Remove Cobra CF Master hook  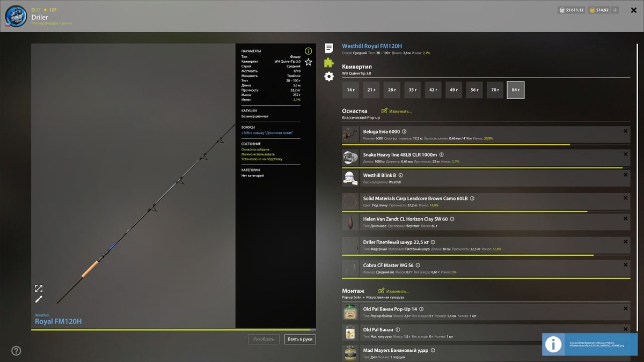pyautogui.click(x=625, y=265)
